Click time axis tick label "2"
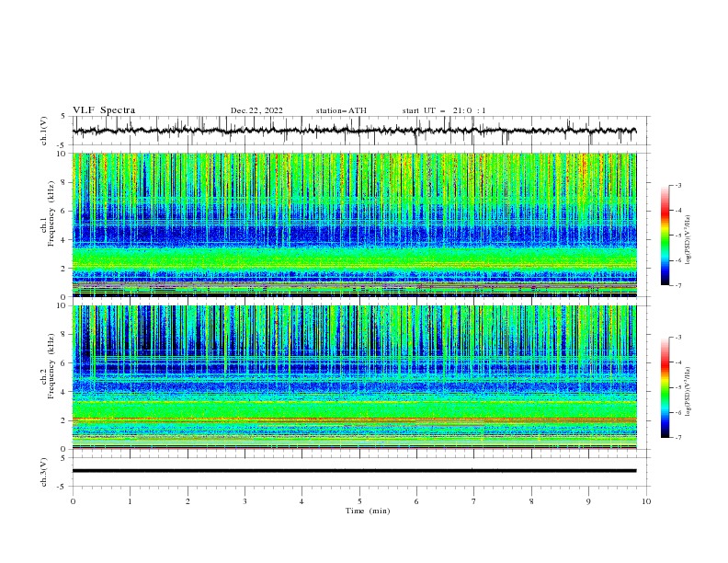The height and width of the screenshot is (563, 728). [188, 501]
